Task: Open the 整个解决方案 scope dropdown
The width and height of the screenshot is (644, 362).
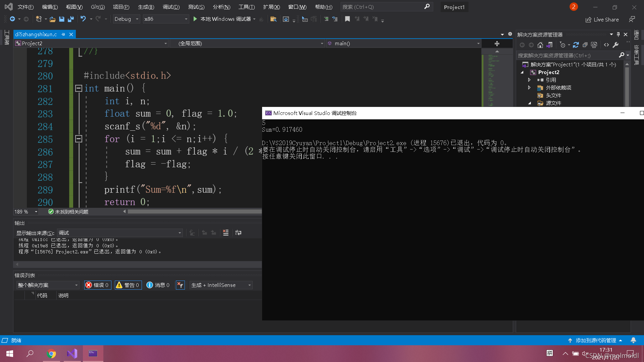Action: (48, 285)
